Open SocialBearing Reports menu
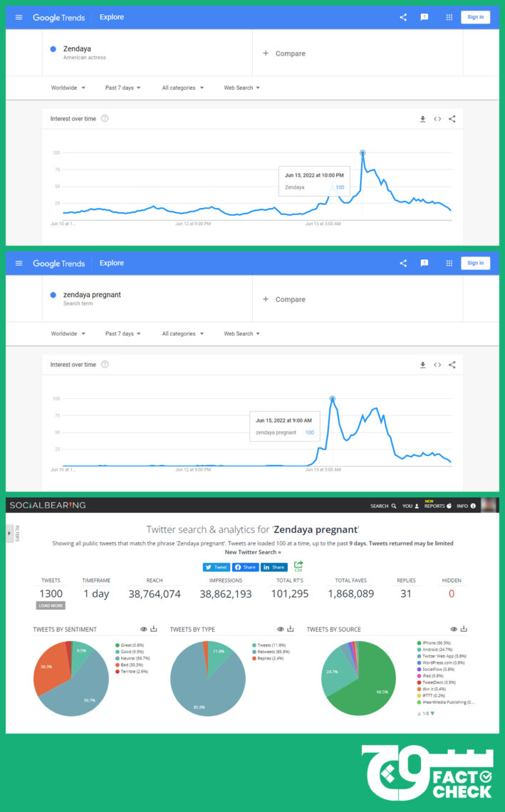 click(437, 506)
